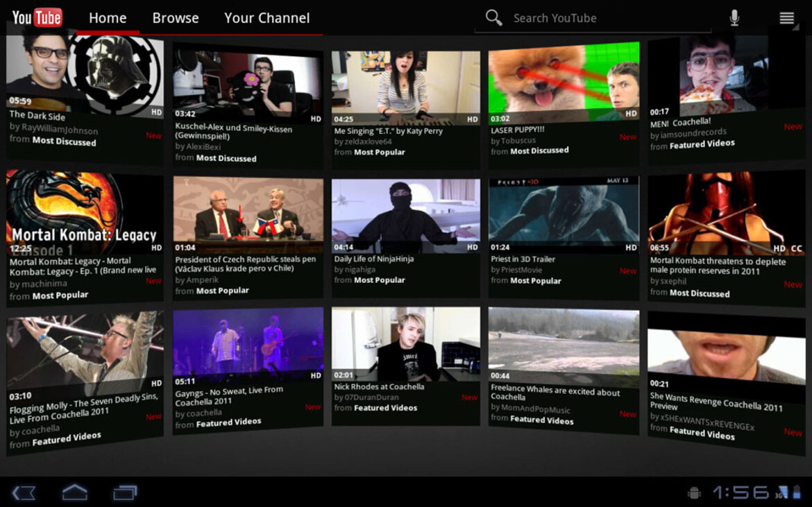Screen dimensions: 812x507
Task: Select uploader 'by Amperik'
Action: (x=197, y=280)
